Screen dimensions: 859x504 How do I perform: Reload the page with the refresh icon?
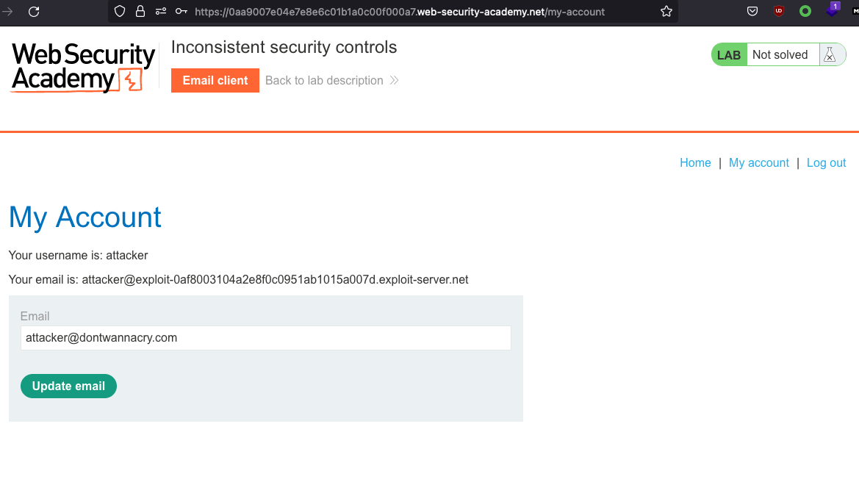34,12
